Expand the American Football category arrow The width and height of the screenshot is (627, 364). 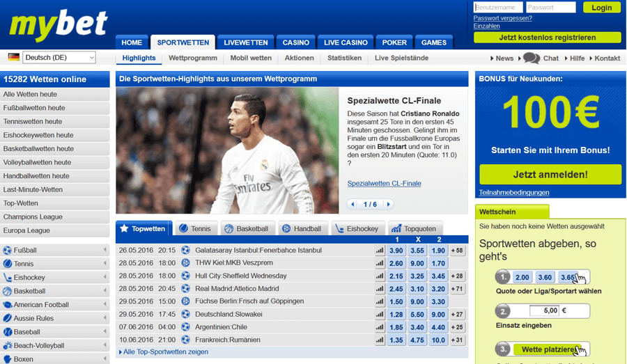(x=104, y=304)
